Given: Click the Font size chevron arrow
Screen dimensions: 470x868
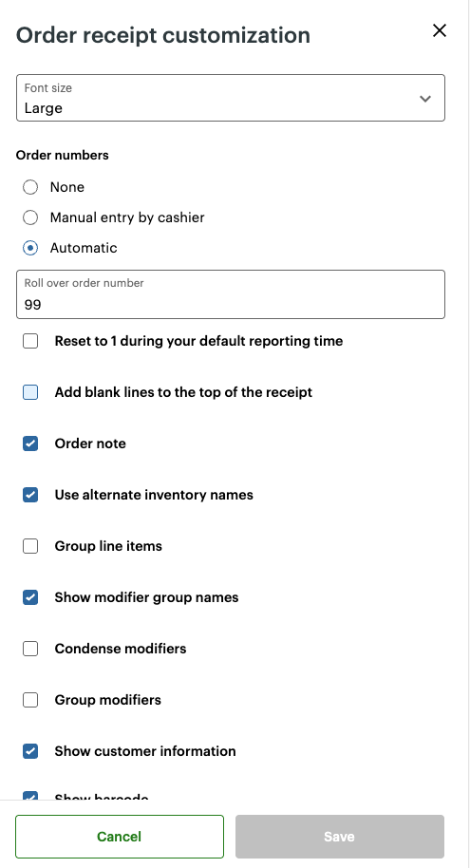Looking at the screenshot, I should (425, 99).
